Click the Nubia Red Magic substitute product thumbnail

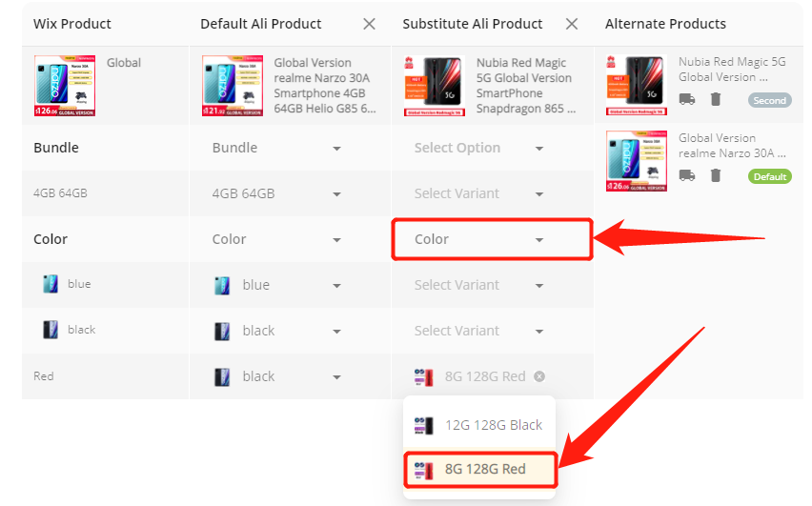(x=434, y=86)
